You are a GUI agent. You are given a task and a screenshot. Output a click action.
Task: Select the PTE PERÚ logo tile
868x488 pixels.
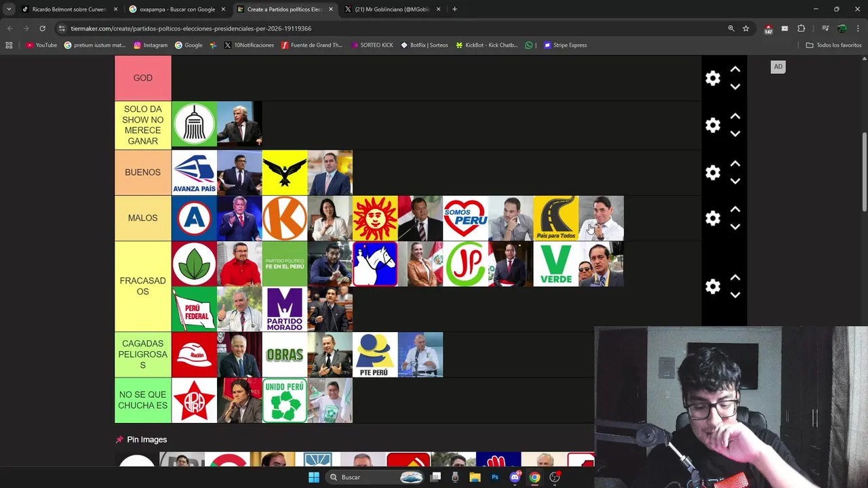[375, 354]
